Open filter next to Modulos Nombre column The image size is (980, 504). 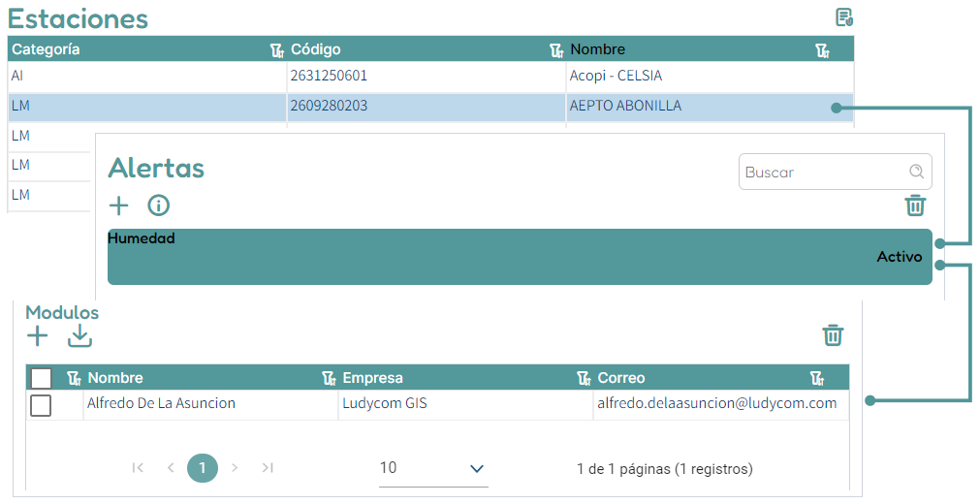(329, 379)
